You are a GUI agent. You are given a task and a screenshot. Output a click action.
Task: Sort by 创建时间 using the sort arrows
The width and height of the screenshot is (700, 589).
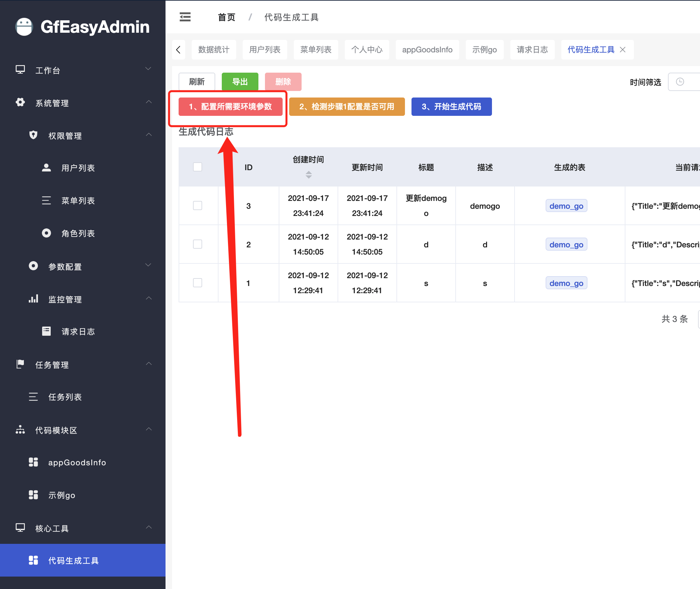coord(309,175)
